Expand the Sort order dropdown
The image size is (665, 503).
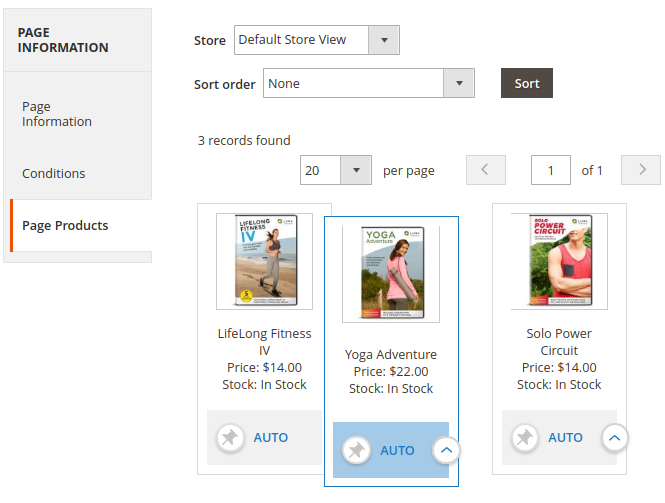[368, 84]
